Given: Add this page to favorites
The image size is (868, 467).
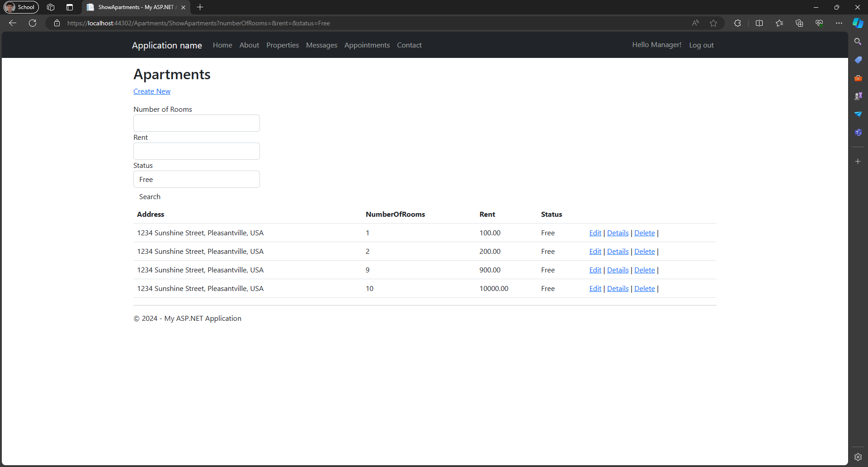Looking at the screenshot, I should 713,23.
